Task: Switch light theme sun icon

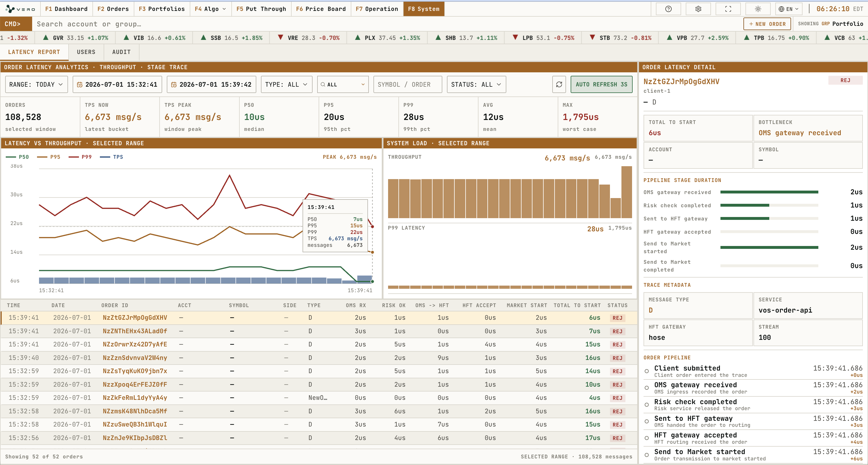Action: [758, 9]
